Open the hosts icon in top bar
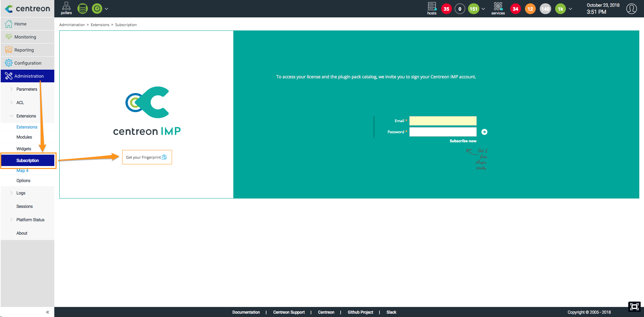 point(432,8)
